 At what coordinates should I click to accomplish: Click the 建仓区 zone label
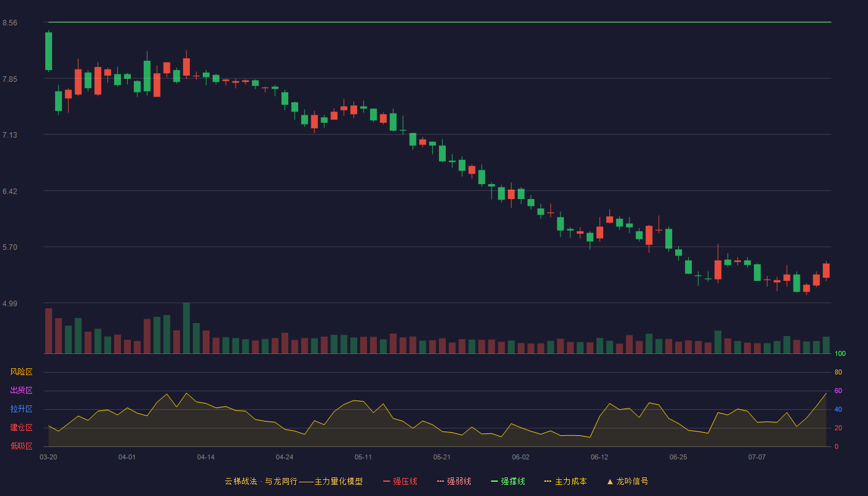point(21,428)
